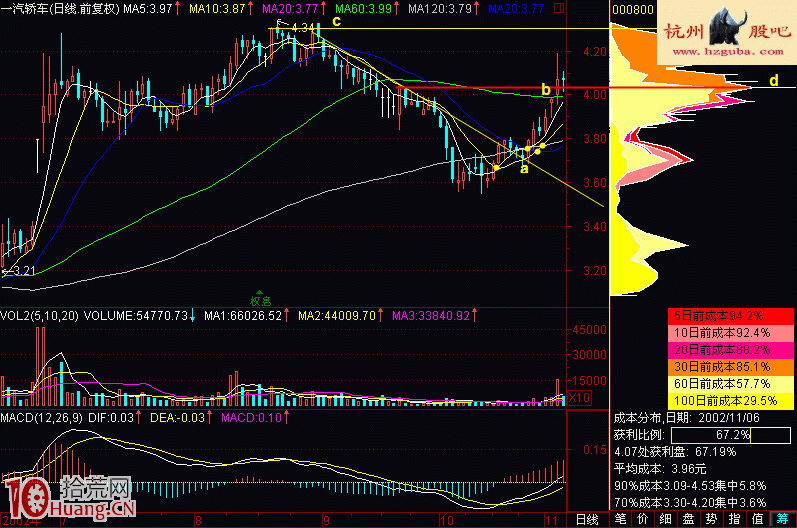Click the 0.15 MACD axis label
Image resolution: width=797 pixels, height=528 pixels.
point(595,450)
